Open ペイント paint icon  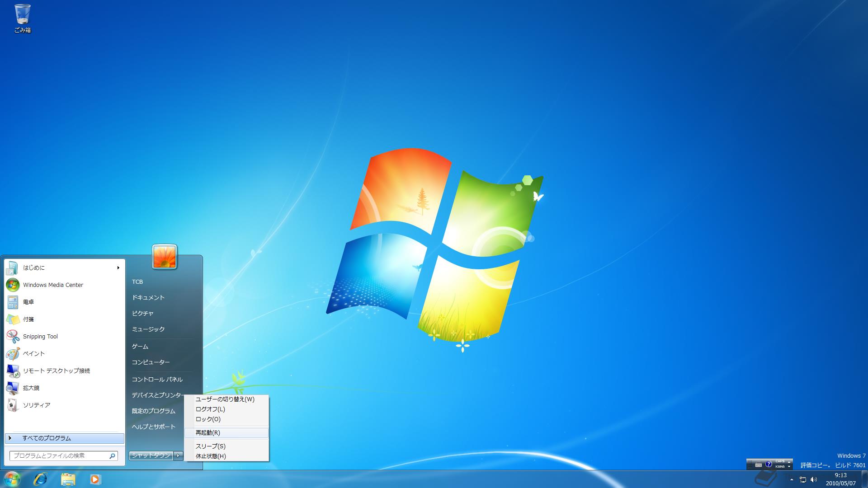(x=13, y=354)
